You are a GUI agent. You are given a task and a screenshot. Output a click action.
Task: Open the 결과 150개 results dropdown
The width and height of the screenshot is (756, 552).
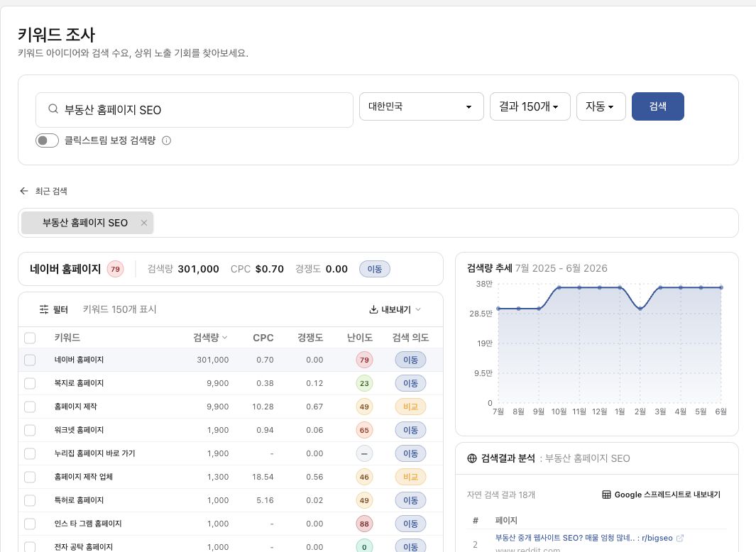530,106
